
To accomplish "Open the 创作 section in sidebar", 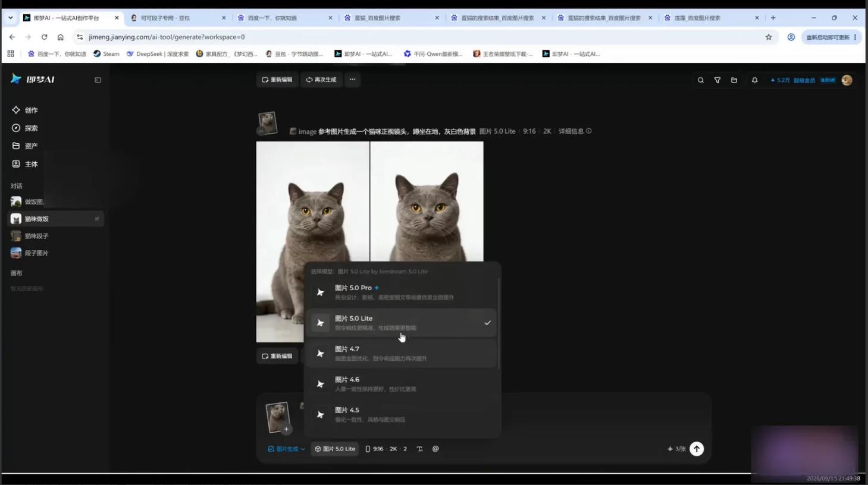I will 25,110.
